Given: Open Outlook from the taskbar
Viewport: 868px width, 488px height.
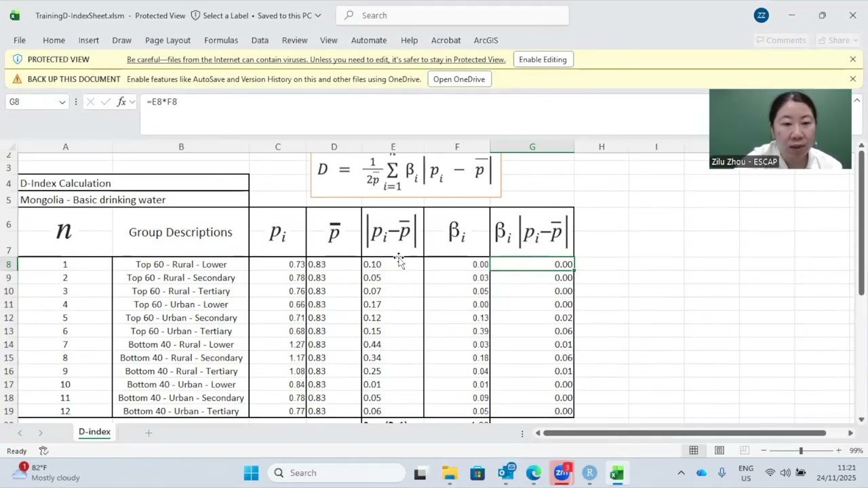Looking at the screenshot, I should pos(506,473).
